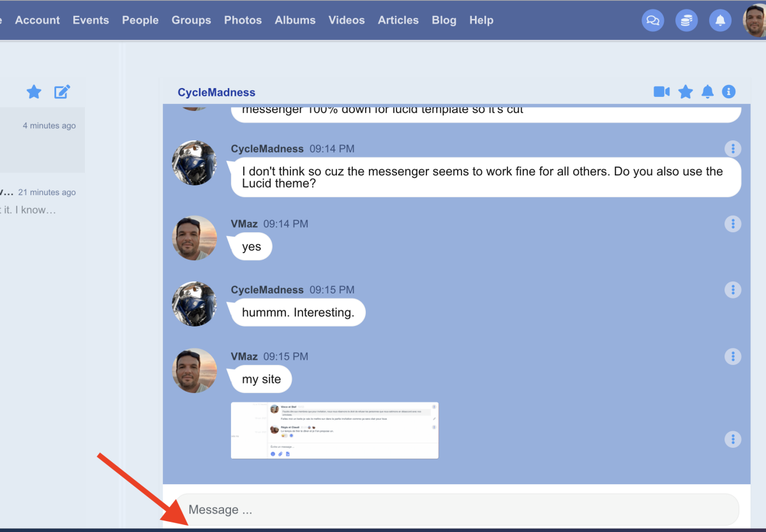Screen dimensions: 766x532
Task: Toggle starred conversations filter in left panel
Action: (34, 92)
